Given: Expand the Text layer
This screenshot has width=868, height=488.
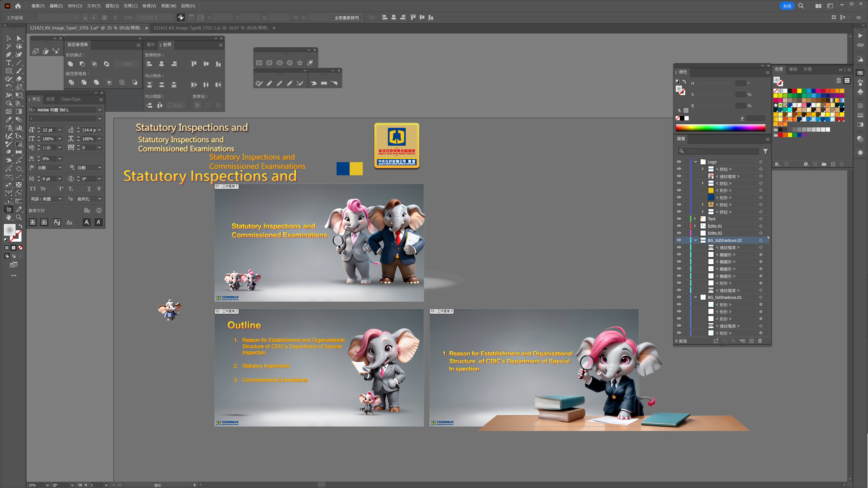Looking at the screenshot, I should tap(695, 219).
